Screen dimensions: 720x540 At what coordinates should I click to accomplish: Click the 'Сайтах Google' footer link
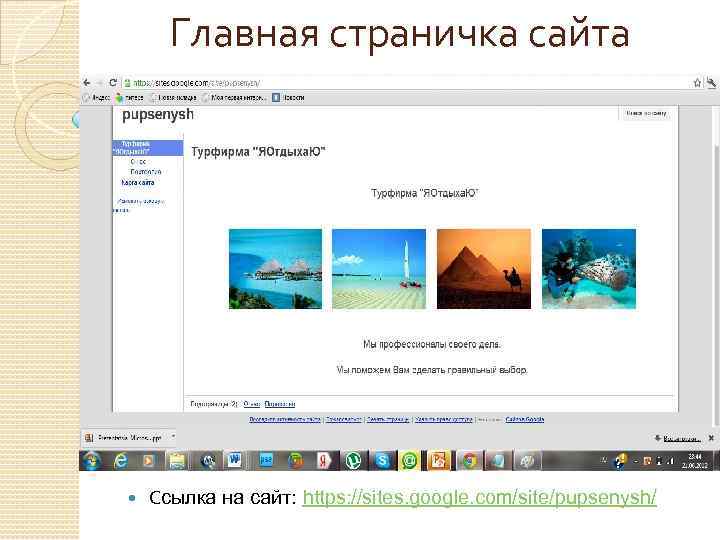click(x=525, y=419)
